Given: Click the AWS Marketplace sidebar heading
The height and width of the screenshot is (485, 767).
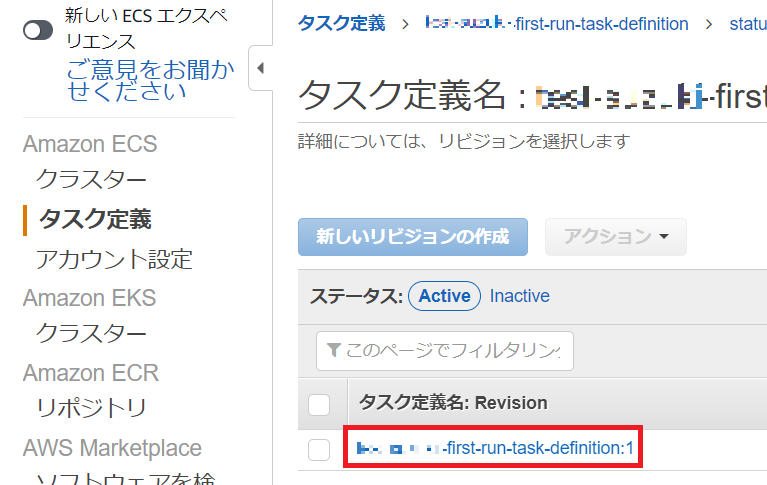Looking at the screenshot, I should click(113, 448).
